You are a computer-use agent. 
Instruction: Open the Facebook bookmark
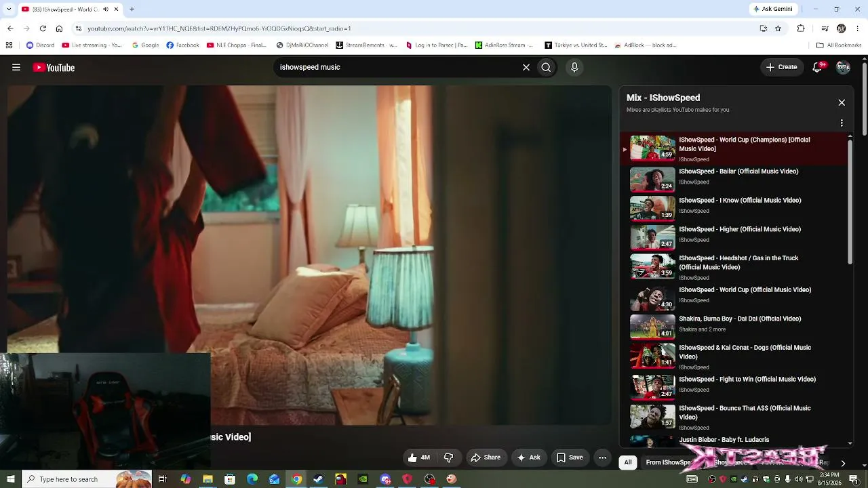(x=183, y=45)
